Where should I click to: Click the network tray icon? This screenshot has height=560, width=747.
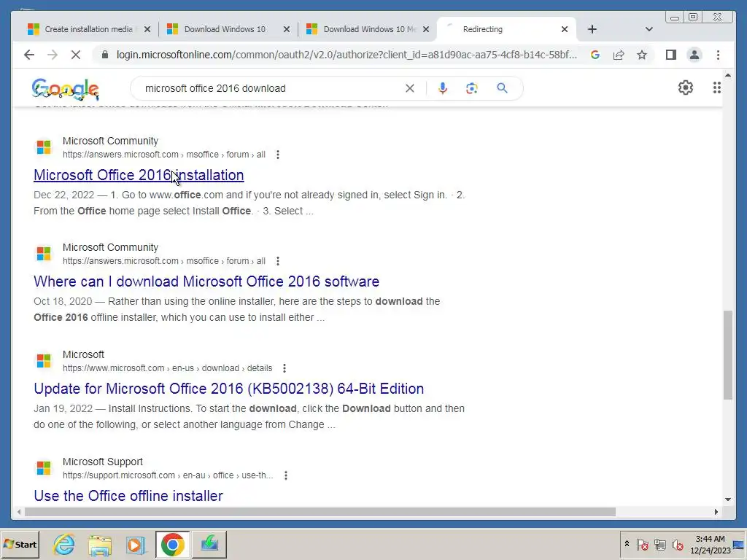tap(659, 544)
